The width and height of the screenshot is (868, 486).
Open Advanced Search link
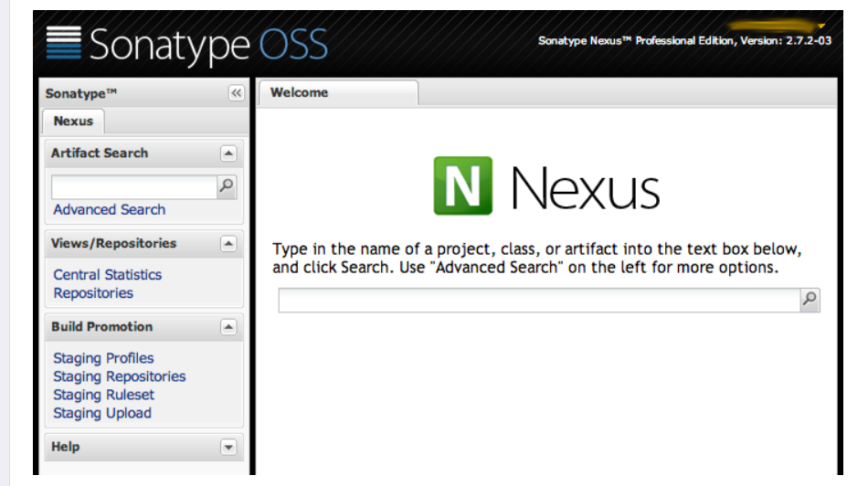(x=109, y=210)
